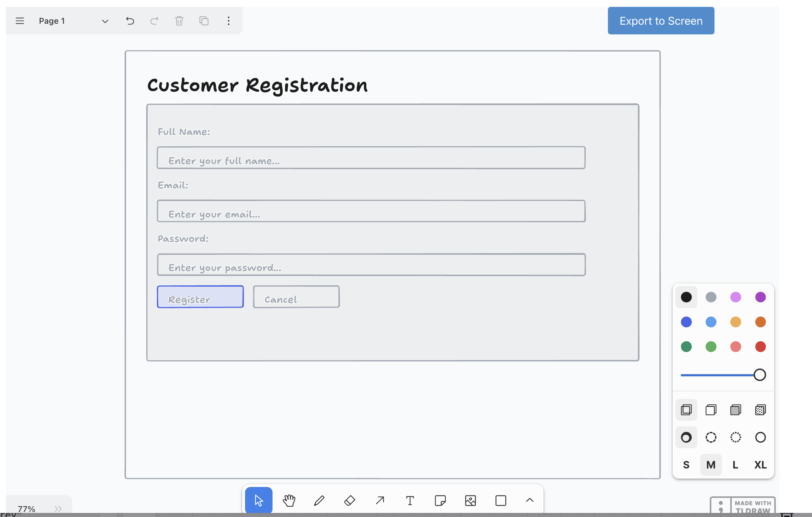Viewport: 812px width, 517px height.
Task: Expand the zoom panel double arrows
Action: (x=58, y=508)
